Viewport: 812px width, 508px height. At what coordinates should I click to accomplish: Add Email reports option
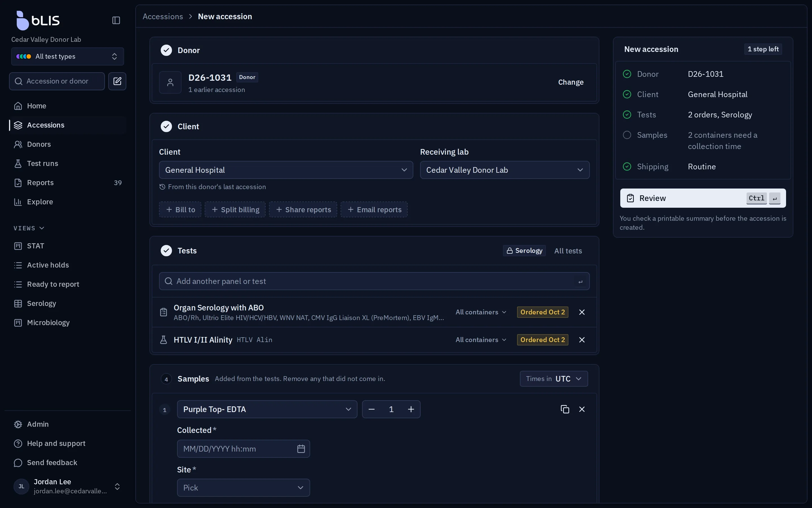tap(374, 210)
